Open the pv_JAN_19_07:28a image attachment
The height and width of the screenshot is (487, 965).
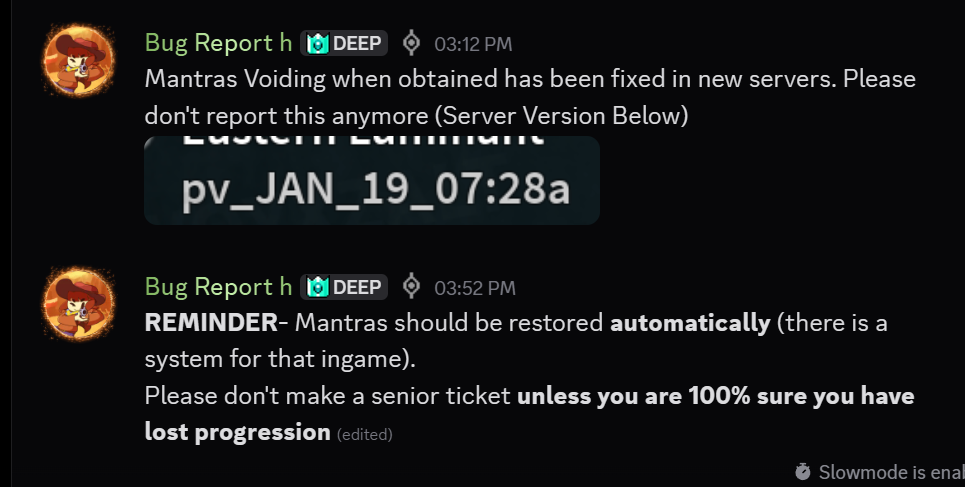pyautogui.click(x=372, y=180)
